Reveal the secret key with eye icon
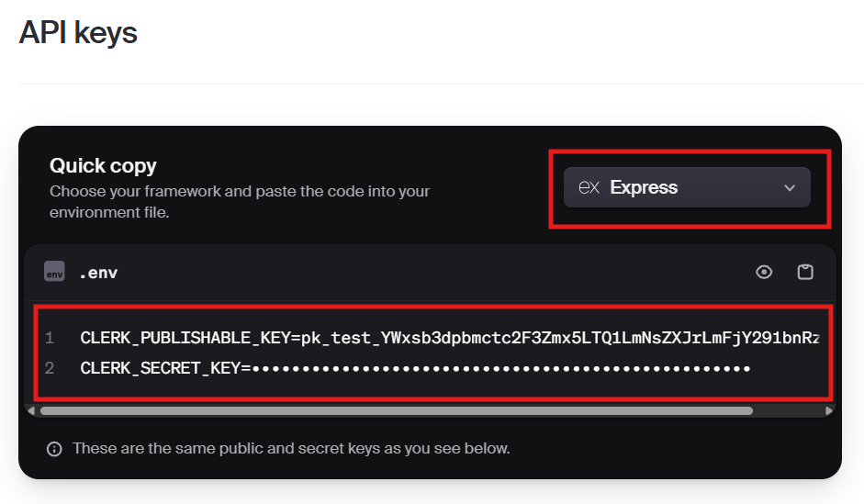This screenshot has width=864, height=504. (x=764, y=272)
